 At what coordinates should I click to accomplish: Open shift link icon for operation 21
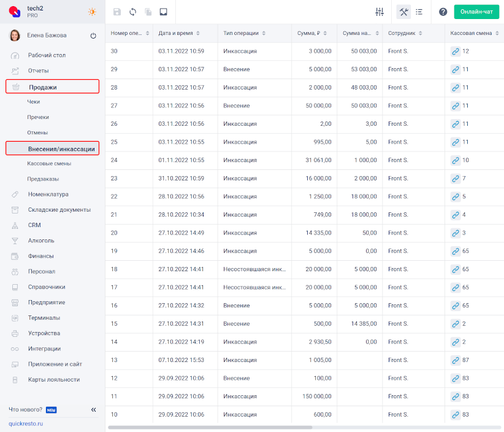pos(455,215)
